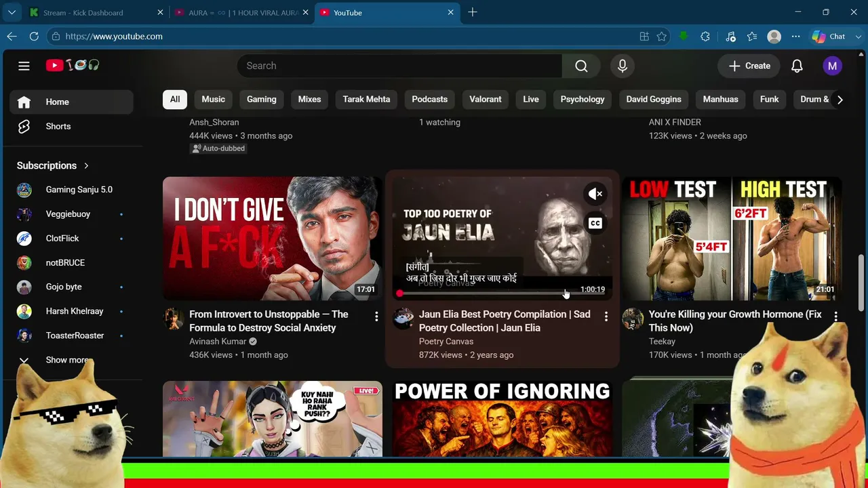Viewport: 868px width, 488px height.
Task: Open options for You're Killing your Growth Hormone
Action: click(835, 317)
